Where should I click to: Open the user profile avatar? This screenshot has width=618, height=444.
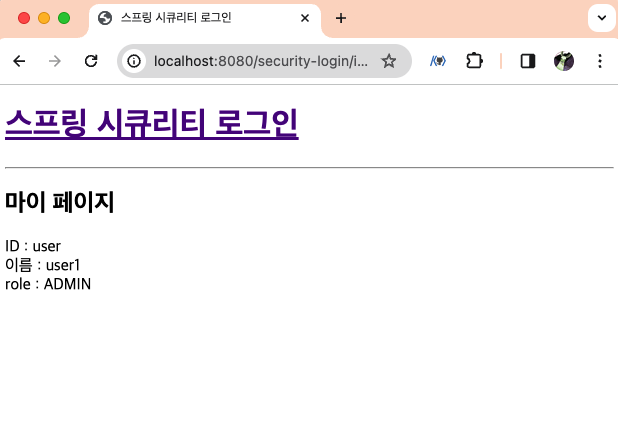564,61
